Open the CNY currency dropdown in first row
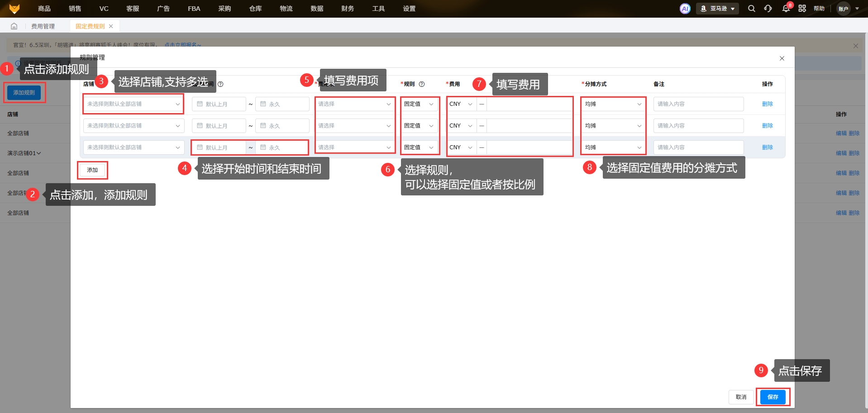The height and width of the screenshot is (413, 868). pyautogui.click(x=461, y=104)
